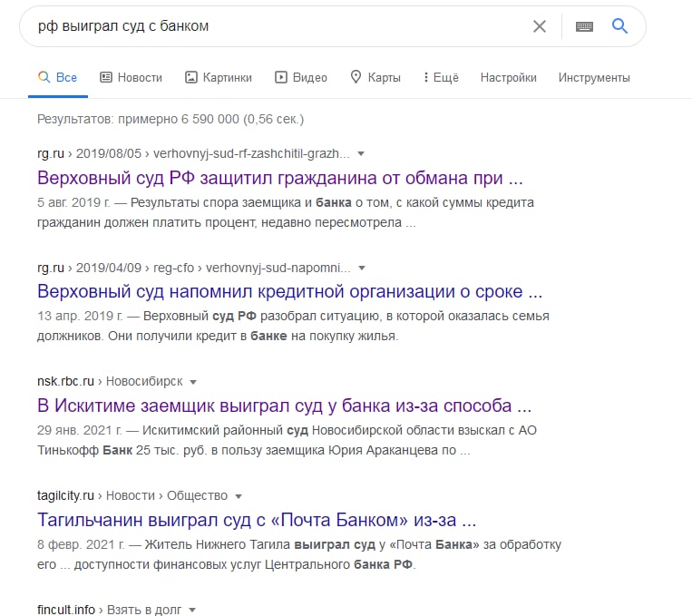Open result 'Тагильчанин выиграл суд с Почта Банком'
This screenshot has width=692, height=616.
(x=257, y=520)
